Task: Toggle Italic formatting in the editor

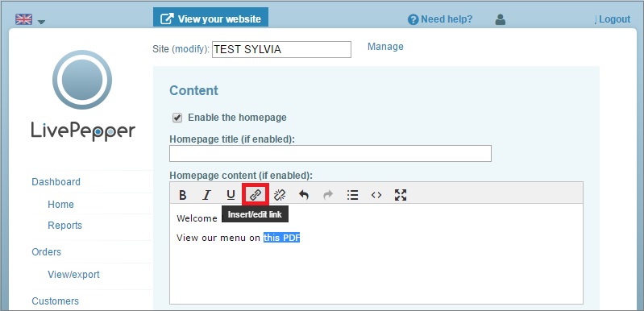Action: pyautogui.click(x=206, y=195)
